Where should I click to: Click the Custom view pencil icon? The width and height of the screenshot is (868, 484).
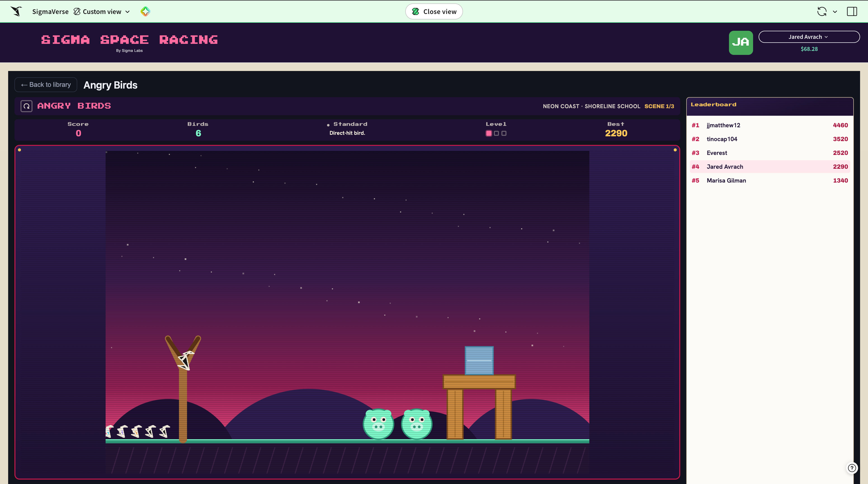click(x=77, y=12)
